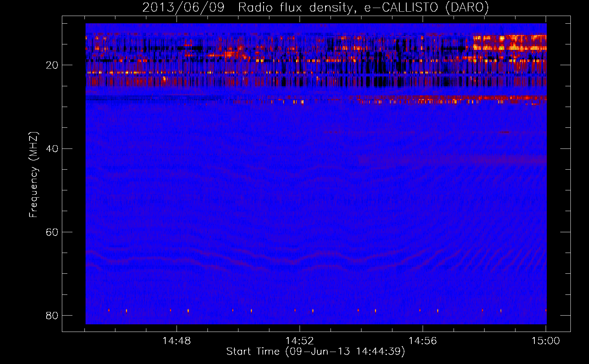Click the 'Start Time (09-Jun-13 14:44:39)' label
The image size is (589, 364).
coord(316,352)
